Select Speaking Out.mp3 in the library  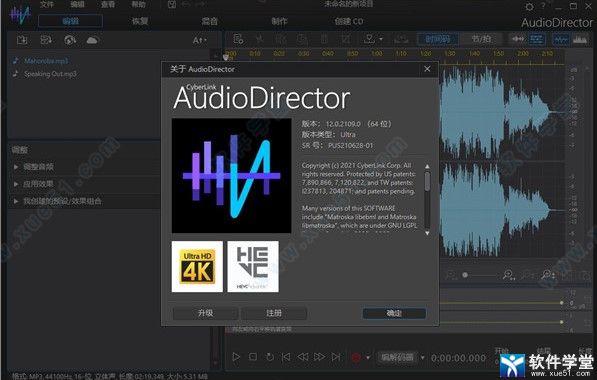pos(50,74)
